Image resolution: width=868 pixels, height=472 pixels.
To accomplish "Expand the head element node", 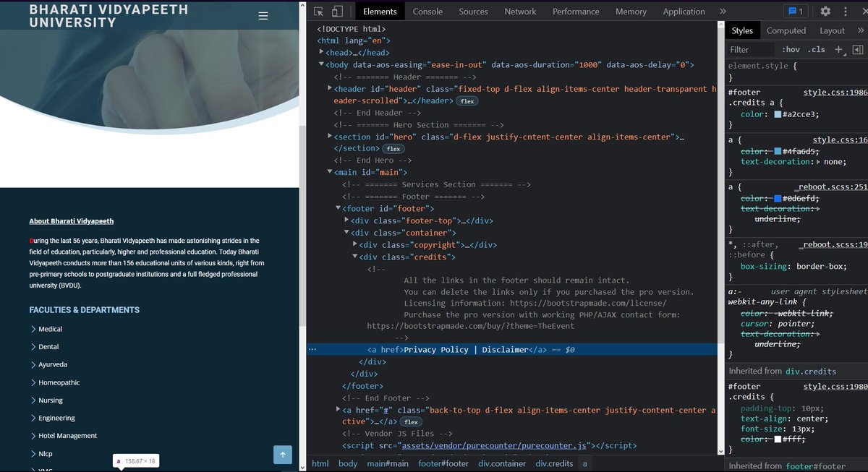I will pyautogui.click(x=322, y=53).
